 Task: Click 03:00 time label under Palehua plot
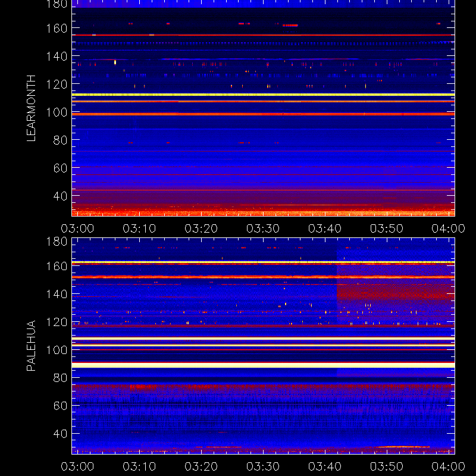pyautogui.click(x=77, y=466)
